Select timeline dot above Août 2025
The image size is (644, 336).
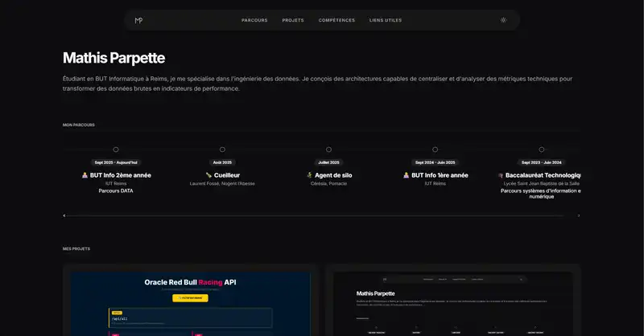coord(222,150)
